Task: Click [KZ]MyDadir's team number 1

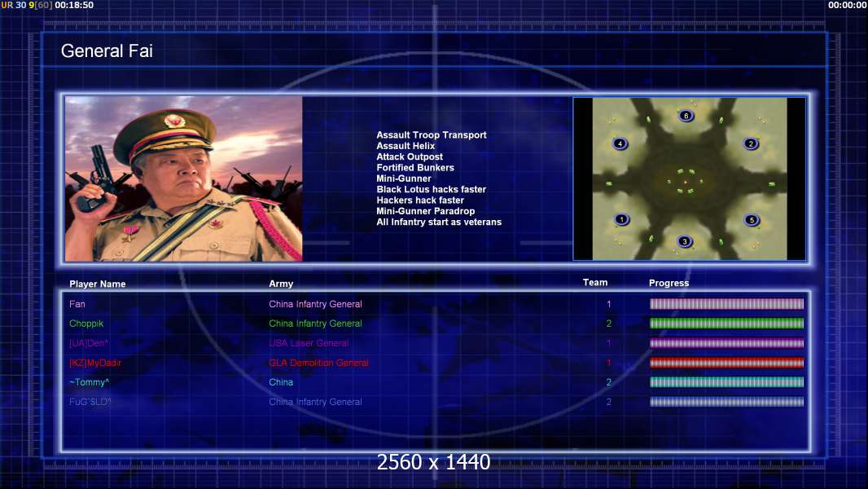Action: pyautogui.click(x=609, y=363)
